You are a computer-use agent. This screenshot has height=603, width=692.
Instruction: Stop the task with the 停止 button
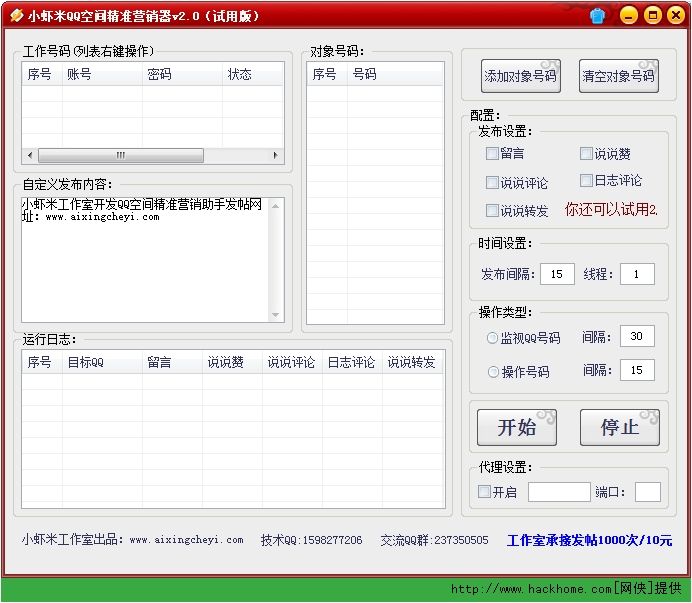click(x=620, y=427)
